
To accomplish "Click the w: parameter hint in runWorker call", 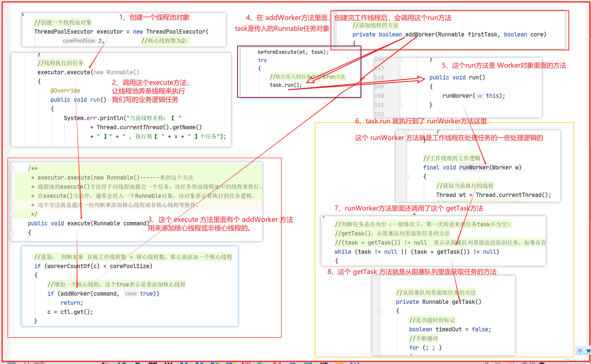I will point(480,96).
